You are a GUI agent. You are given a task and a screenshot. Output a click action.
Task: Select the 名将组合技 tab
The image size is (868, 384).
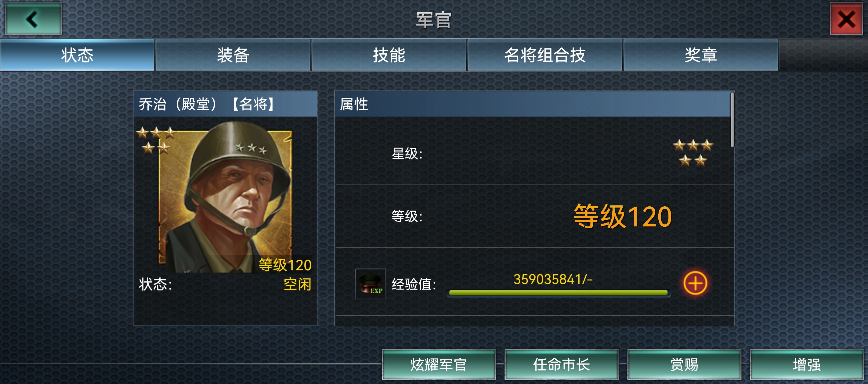[545, 55]
